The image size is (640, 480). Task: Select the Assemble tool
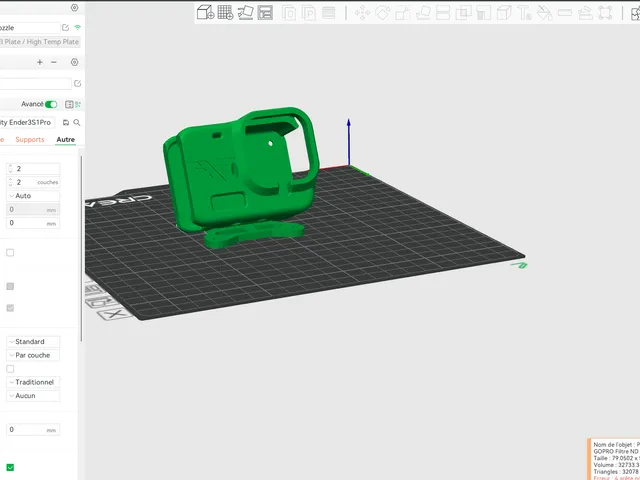click(x=585, y=13)
